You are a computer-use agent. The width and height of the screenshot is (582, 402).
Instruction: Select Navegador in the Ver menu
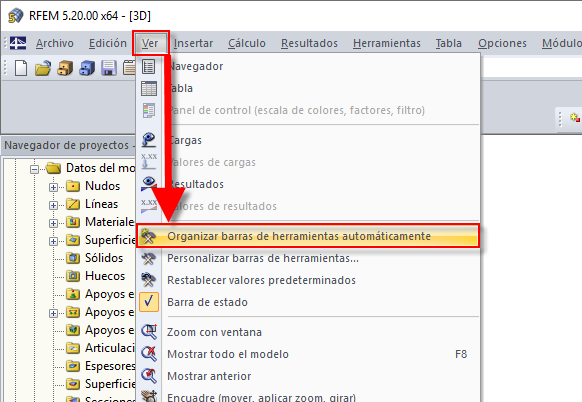(x=308, y=67)
